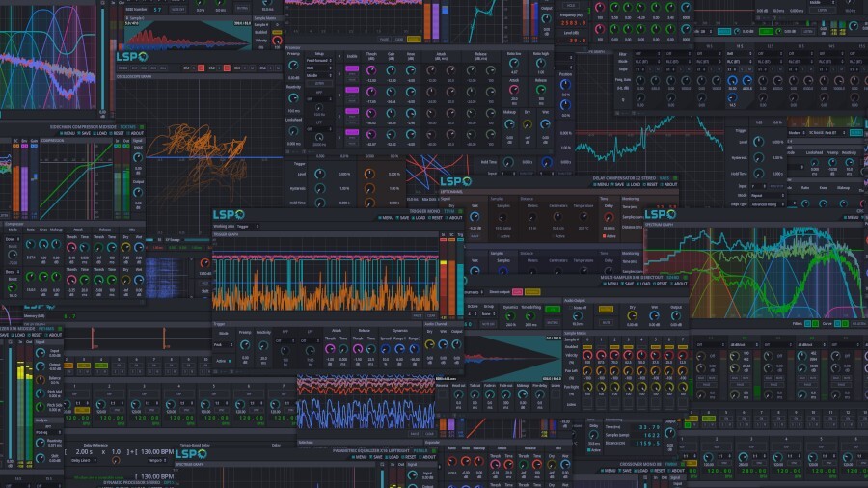Click the LSP logo in Delay Compensator window

coord(456,181)
